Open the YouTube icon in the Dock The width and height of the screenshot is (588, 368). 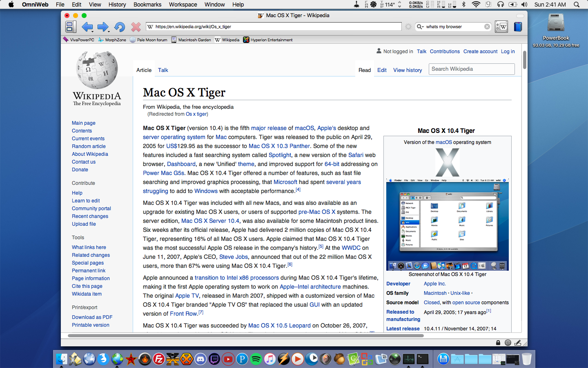(228, 359)
